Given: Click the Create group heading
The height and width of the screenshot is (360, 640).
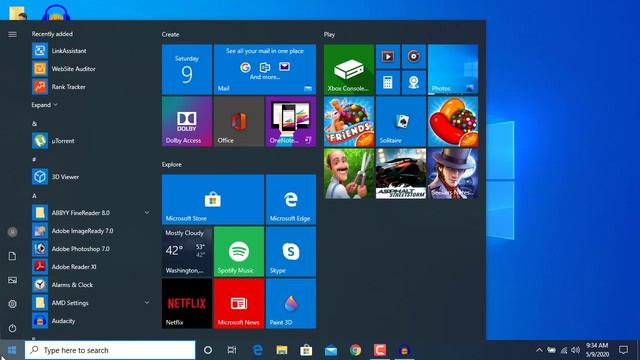Looking at the screenshot, I should [170, 34].
